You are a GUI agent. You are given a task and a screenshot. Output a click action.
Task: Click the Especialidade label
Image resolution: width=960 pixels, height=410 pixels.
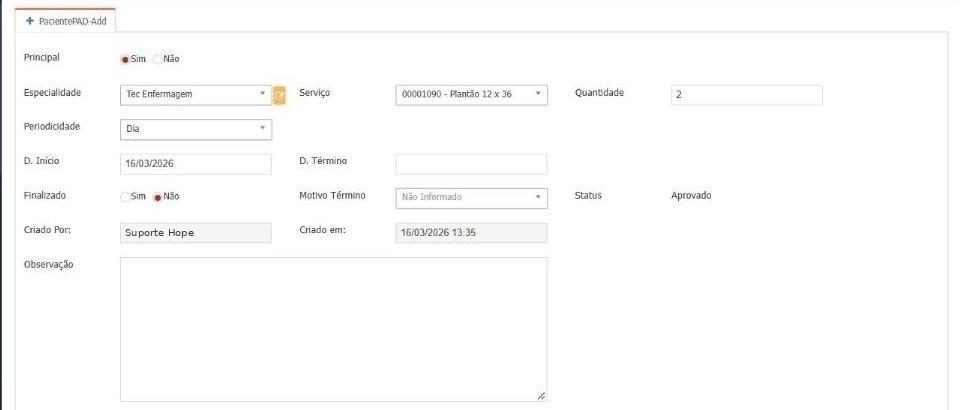[x=52, y=93]
